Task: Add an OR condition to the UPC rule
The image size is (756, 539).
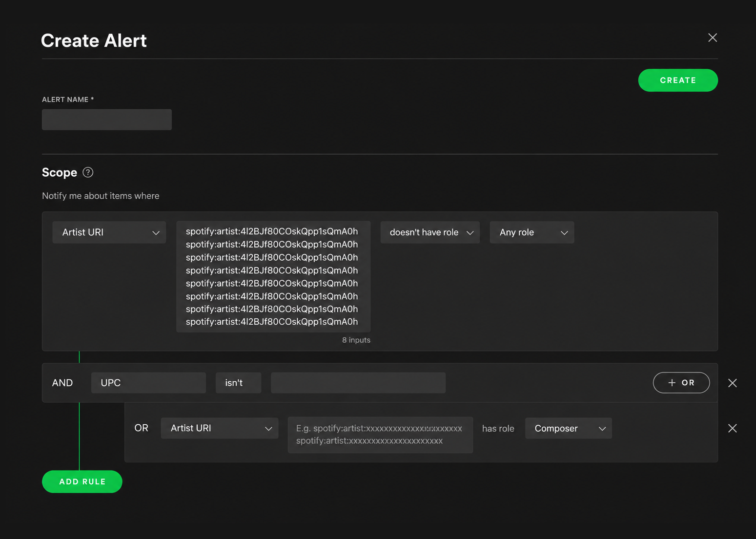Action: [x=681, y=383]
